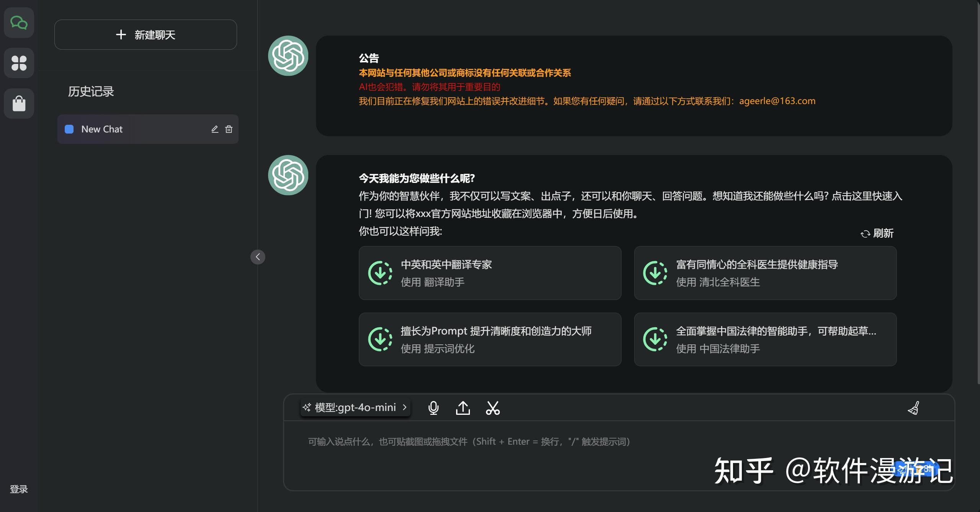The width and height of the screenshot is (980, 512).
Task: Open the New Chat history entry
Action: [101, 129]
